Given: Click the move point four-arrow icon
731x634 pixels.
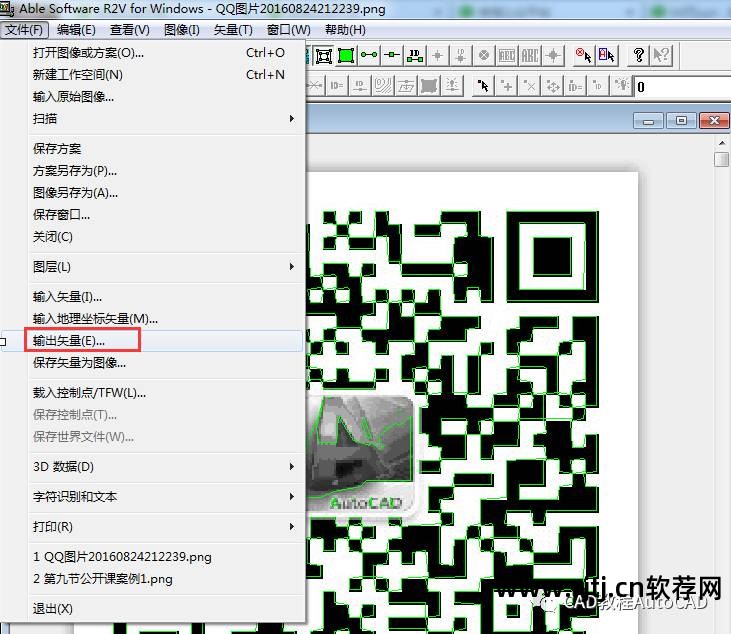Looking at the screenshot, I should [552, 86].
